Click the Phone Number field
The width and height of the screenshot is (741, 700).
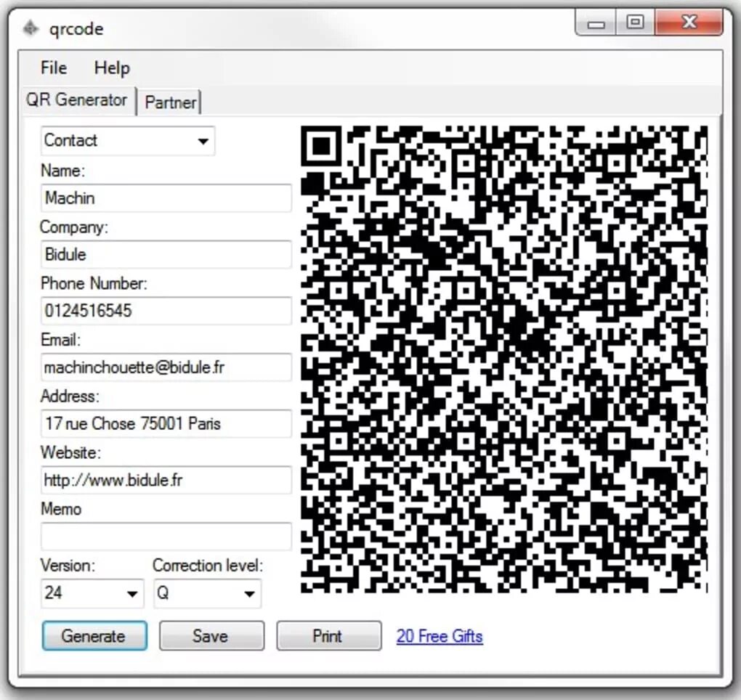[x=166, y=311]
